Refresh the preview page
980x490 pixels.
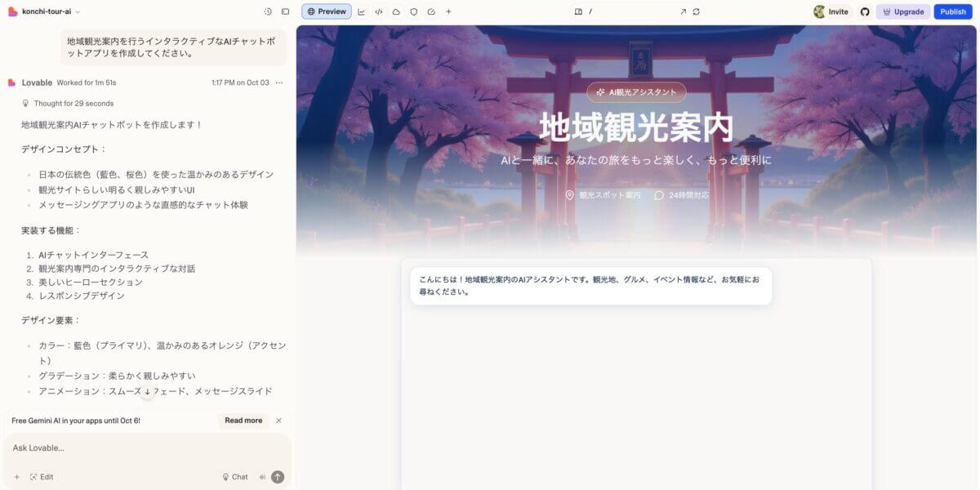[696, 11]
